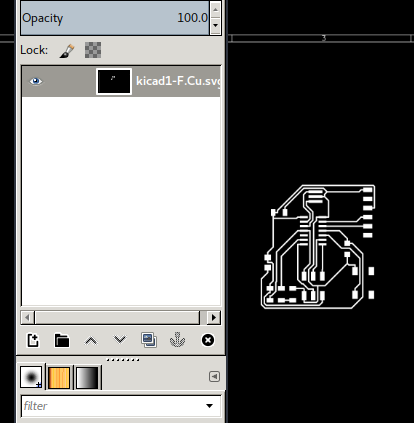Image resolution: width=414 pixels, height=423 pixels.
Task: Anchor the floating layer
Action: [177, 340]
